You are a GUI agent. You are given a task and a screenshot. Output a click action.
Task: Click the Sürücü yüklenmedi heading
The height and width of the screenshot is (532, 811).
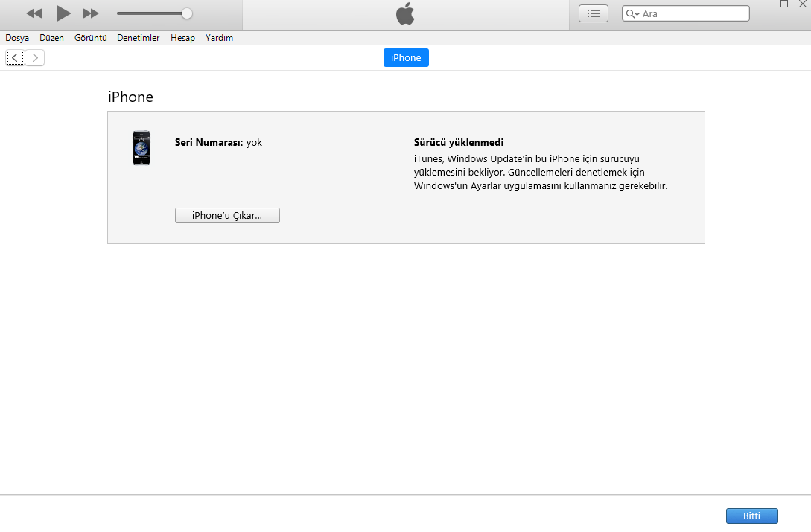(459, 142)
